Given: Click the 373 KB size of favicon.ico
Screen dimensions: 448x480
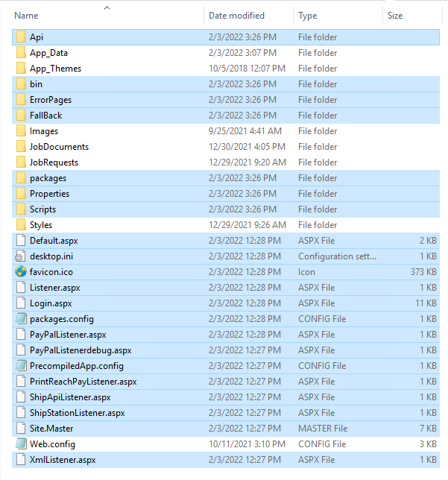Looking at the screenshot, I should (423, 272).
